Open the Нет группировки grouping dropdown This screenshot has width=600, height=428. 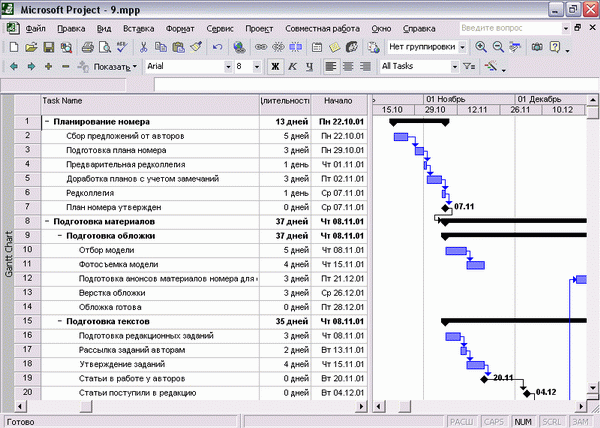pyautogui.click(x=462, y=47)
